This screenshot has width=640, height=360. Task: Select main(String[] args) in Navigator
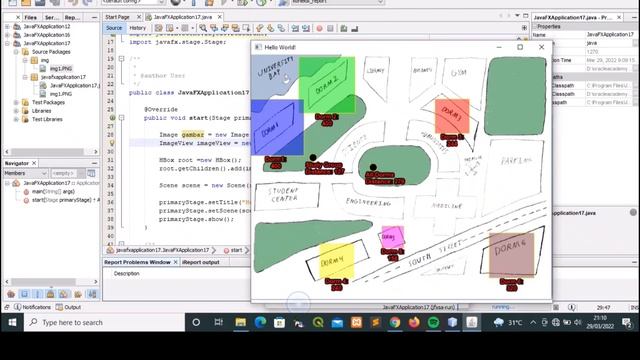pyautogui.click(x=53, y=191)
